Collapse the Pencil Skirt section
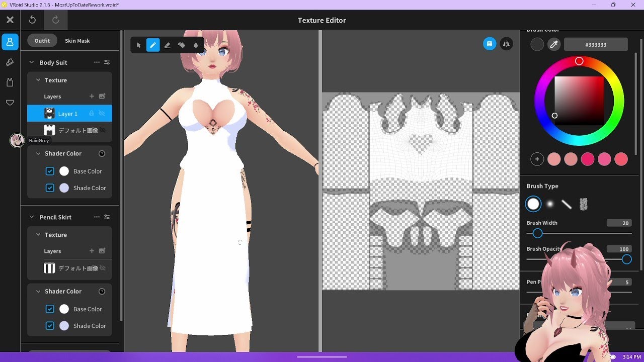644x362 pixels. tap(32, 217)
